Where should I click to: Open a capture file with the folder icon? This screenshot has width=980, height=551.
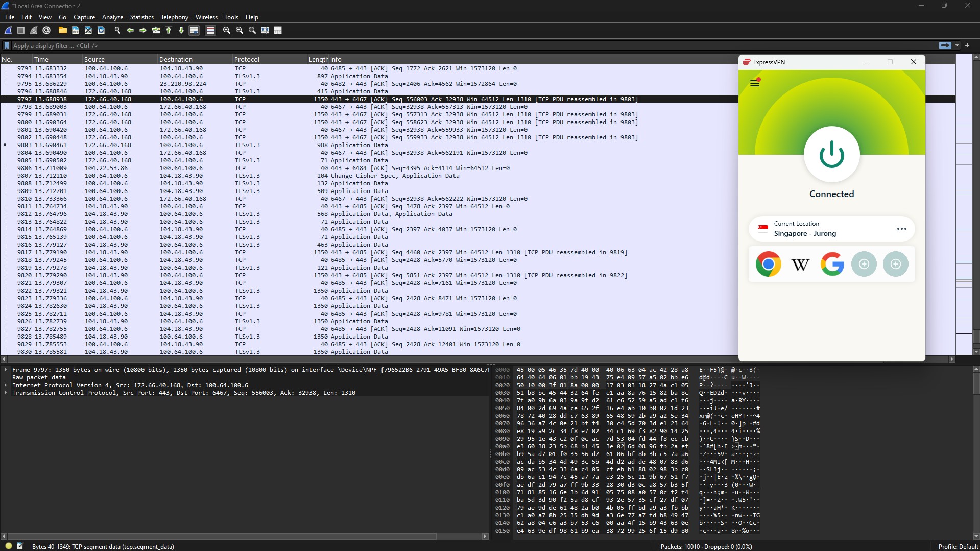tap(63, 31)
